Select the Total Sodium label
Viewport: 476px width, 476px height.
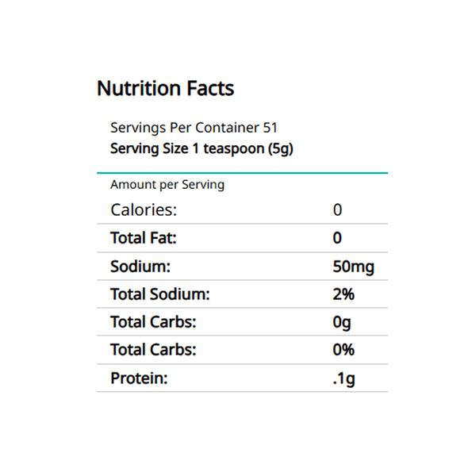tap(159, 294)
